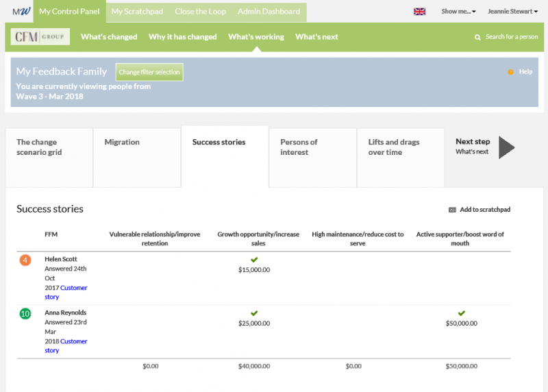Open the Admin Dashboard tab
548x392 pixels.
pos(269,12)
